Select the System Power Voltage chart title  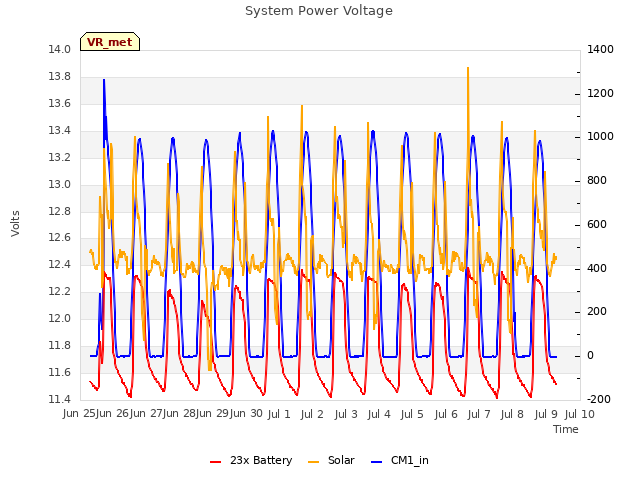pos(319,11)
